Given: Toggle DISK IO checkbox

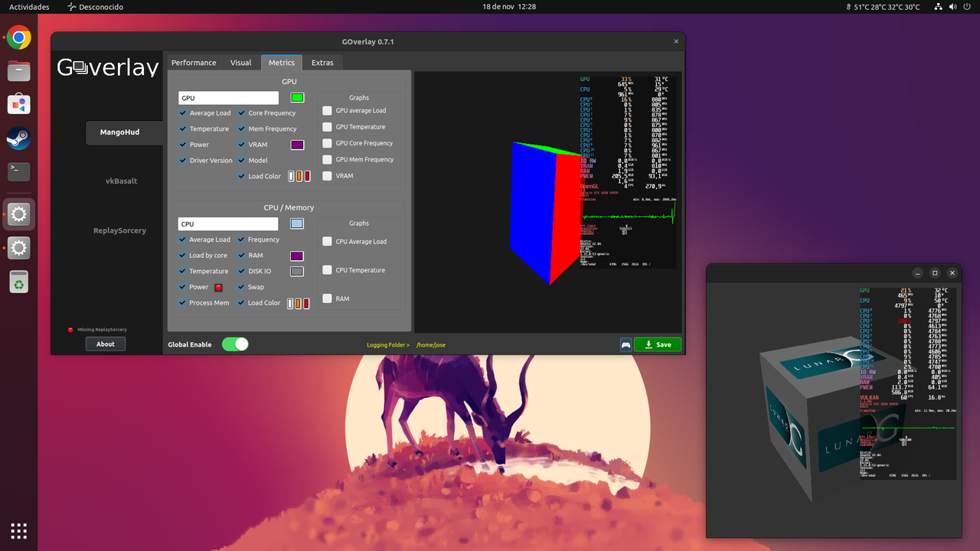Looking at the screenshot, I should 242,271.
